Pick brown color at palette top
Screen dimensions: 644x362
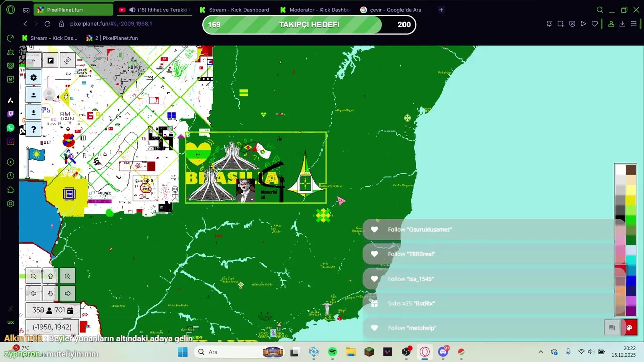tap(631, 170)
